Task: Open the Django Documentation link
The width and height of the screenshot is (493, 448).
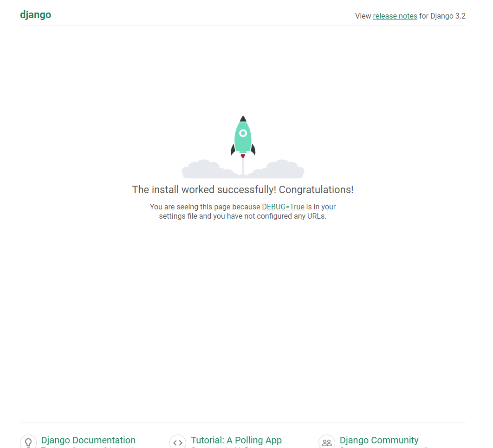Action: pos(88,440)
